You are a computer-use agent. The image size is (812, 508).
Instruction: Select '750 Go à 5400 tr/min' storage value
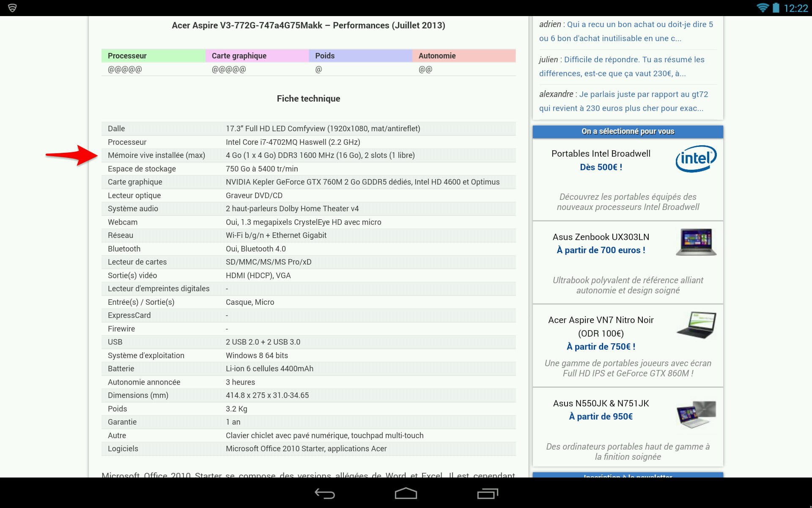262,169
